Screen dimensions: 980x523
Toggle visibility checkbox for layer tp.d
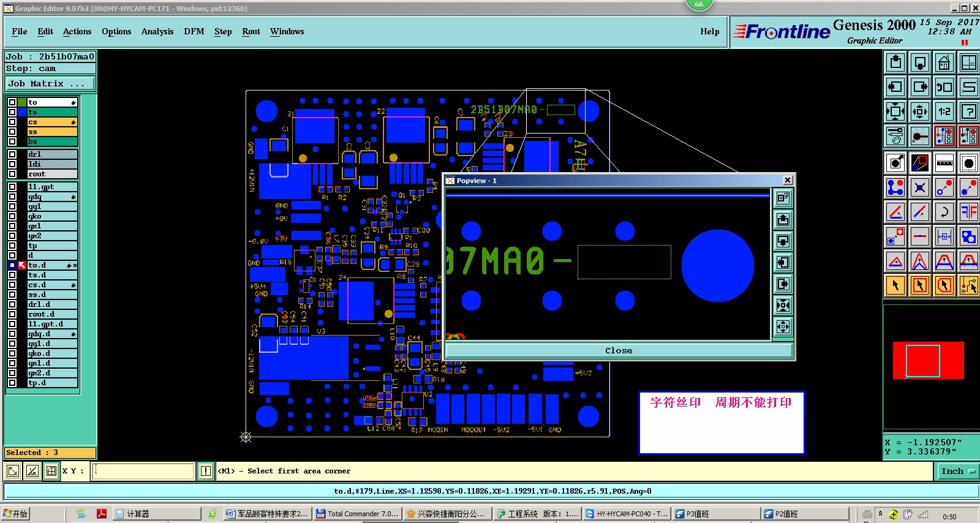12,383
